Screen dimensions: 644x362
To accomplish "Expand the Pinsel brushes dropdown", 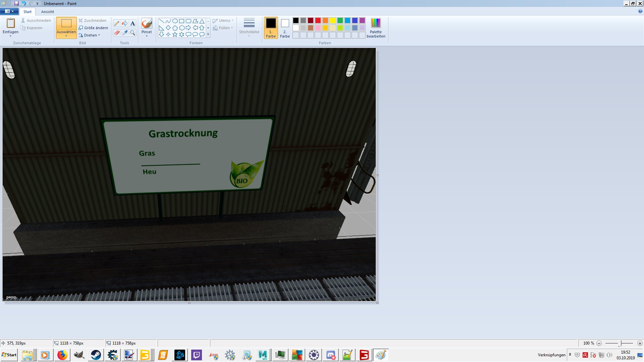I will pos(147,36).
